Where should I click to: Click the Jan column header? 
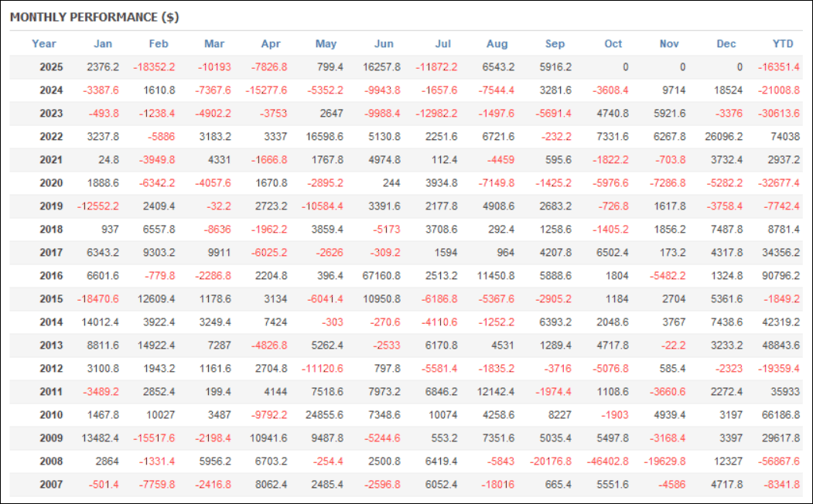point(102,44)
